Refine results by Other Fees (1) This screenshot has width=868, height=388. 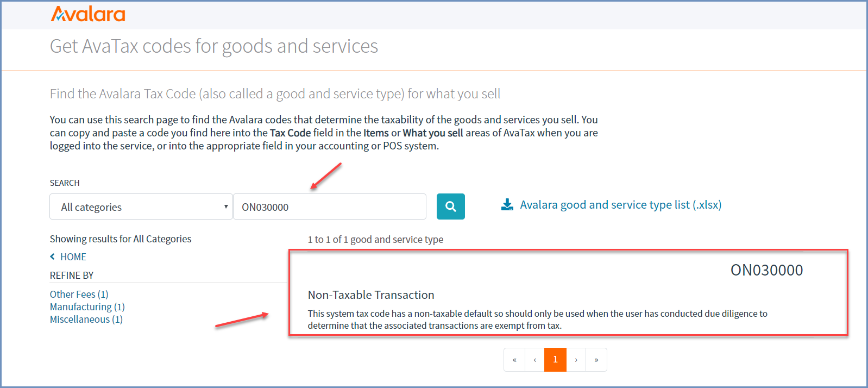79,294
